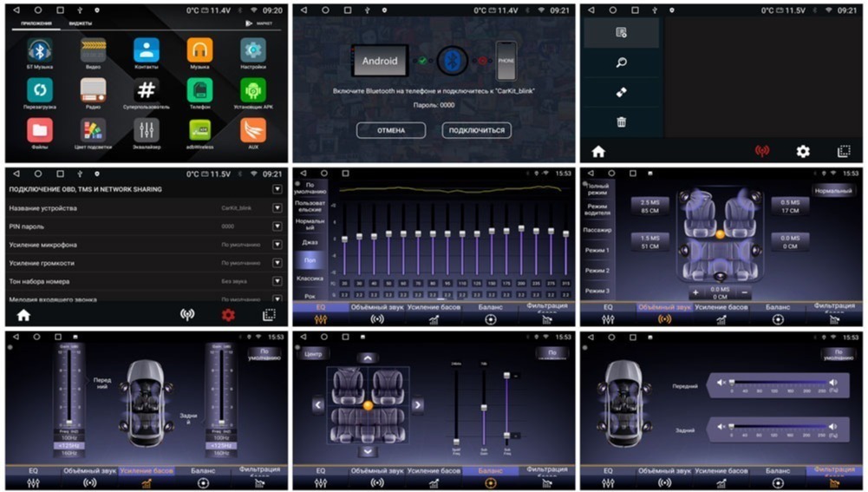Tap the red gear icon on OBD settings screen
The height and width of the screenshot is (492, 868).
point(228,315)
